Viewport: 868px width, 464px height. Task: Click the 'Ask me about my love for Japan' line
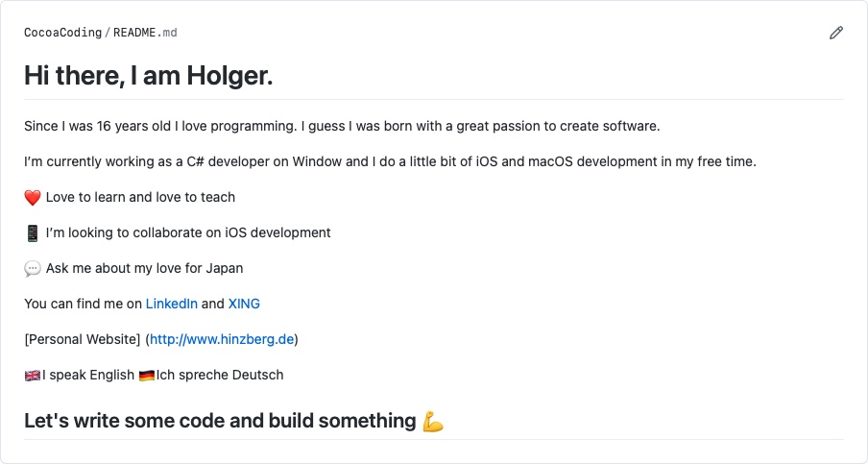(144, 268)
